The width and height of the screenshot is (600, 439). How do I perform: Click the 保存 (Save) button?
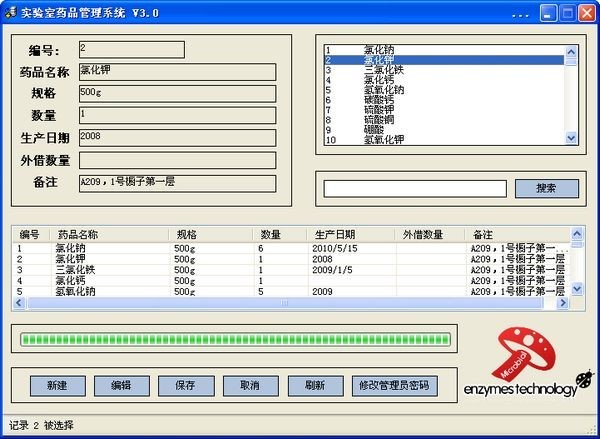tap(186, 386)
